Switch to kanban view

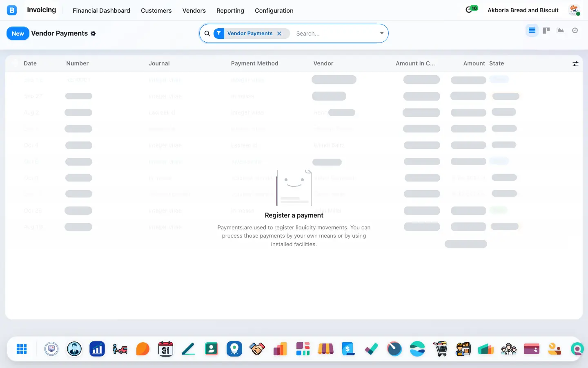[x=546, y=30]
